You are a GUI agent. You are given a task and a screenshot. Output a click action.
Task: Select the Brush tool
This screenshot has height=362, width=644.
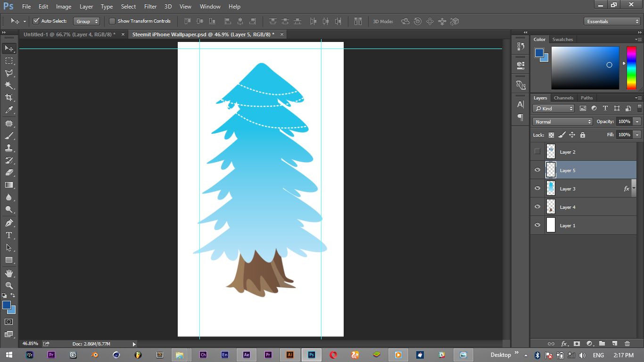[x=9, y=136]
